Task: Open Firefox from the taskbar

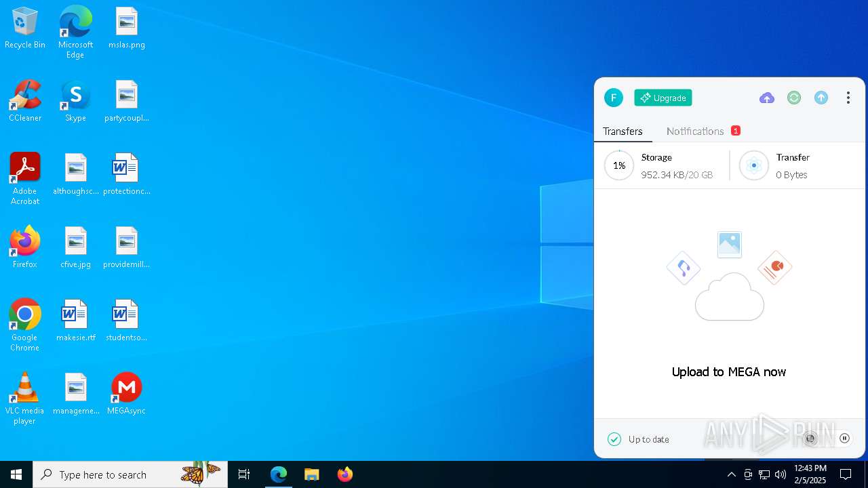Action: [x=344, y=474]
